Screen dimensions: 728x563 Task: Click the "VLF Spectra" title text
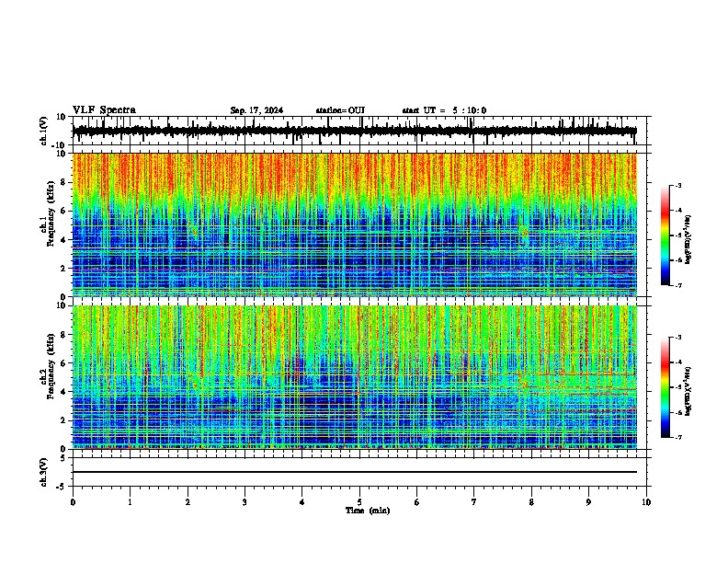tap(104, 110)
